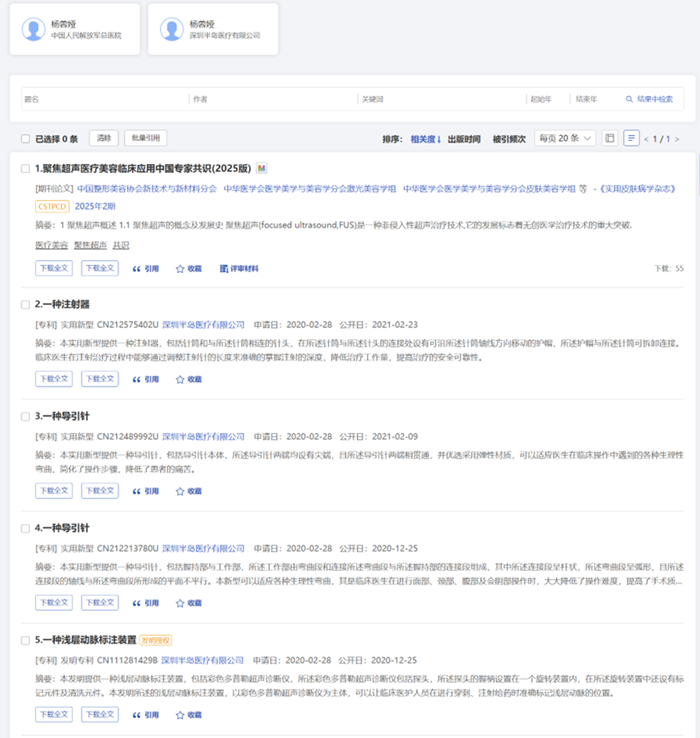Click the 批量引用 button

(145, 138)
